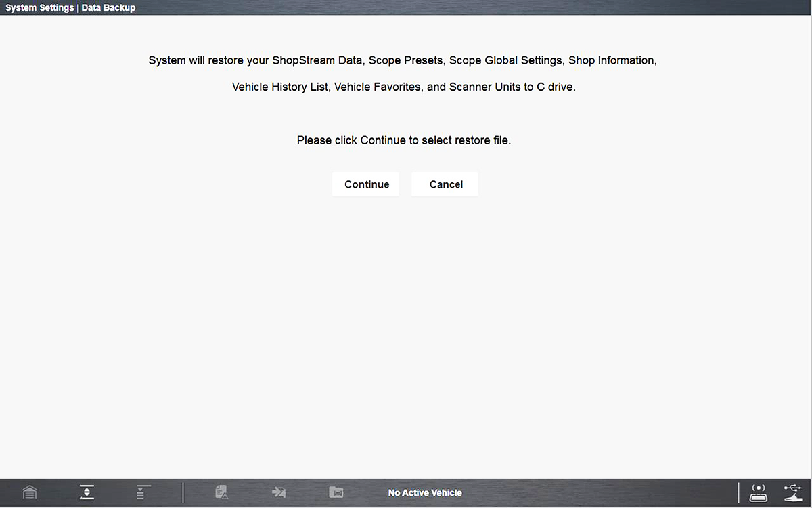Cancel the data restore
812x508 pixels.
(445, 184)
